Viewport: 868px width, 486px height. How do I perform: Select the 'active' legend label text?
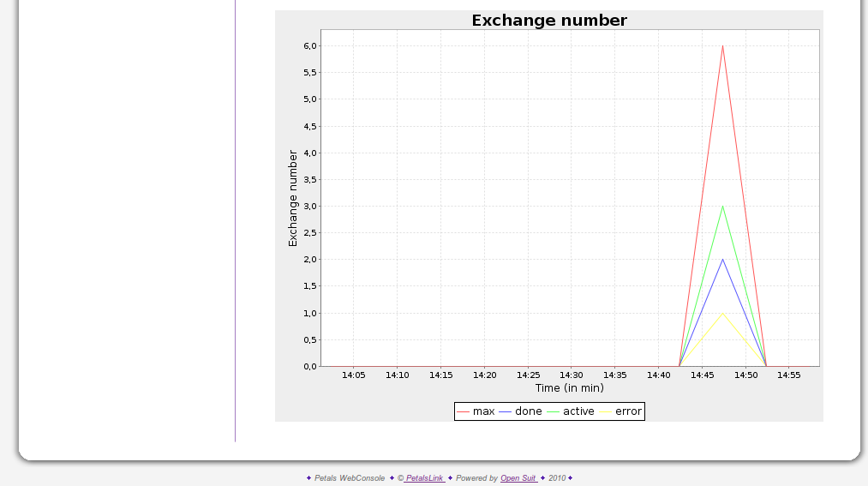pyautogui.click(x=578, y=411)
